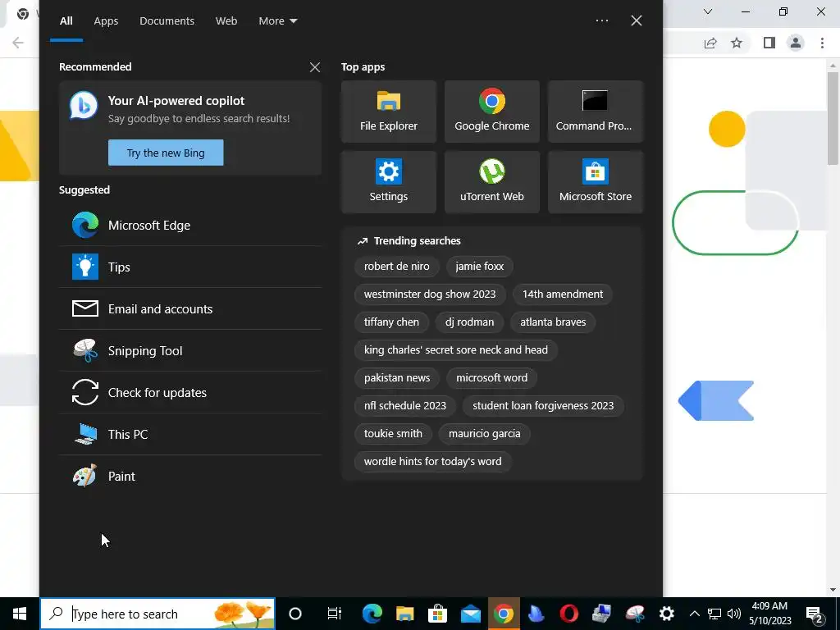Open Microsoft Edge from the taskbar
The height and width of the screenshot is (630, 840).
(x=372, y=614)
